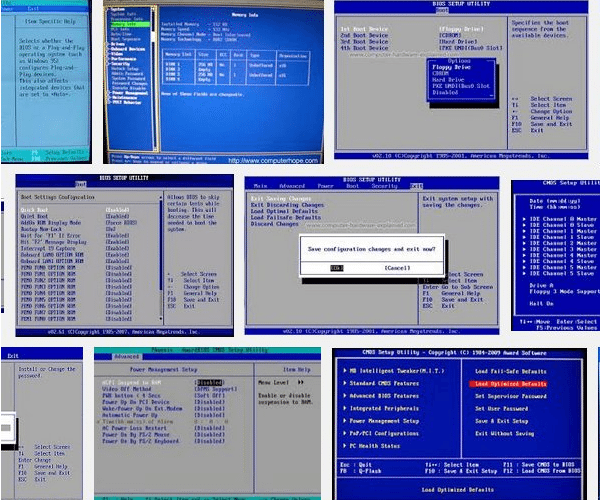Open the Power tab in BIOS Setup Utility
The image size is (600, 500).
point(325,186)
